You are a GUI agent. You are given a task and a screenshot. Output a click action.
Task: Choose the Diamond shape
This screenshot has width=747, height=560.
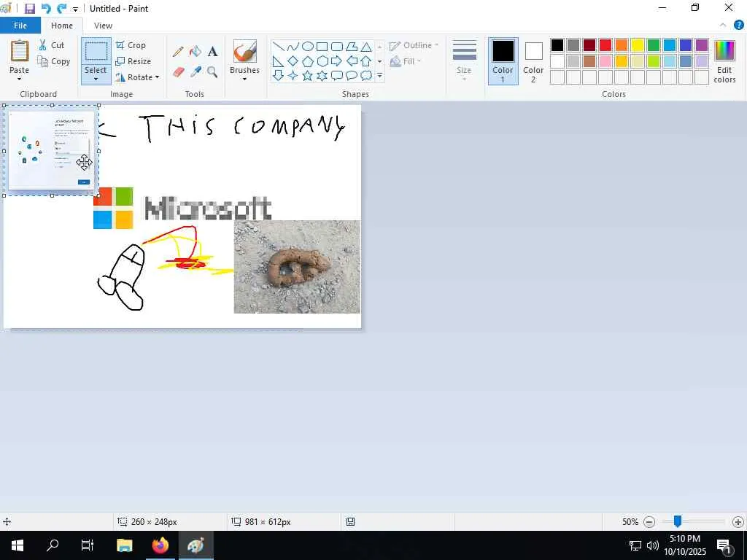pyautogui.click(x=293, y=61)
